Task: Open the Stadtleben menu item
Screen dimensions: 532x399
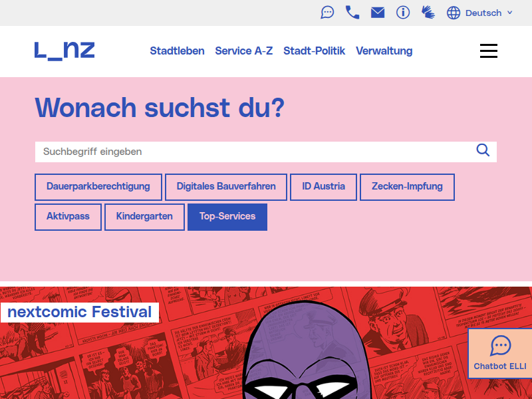Action: tap(177, 51)
